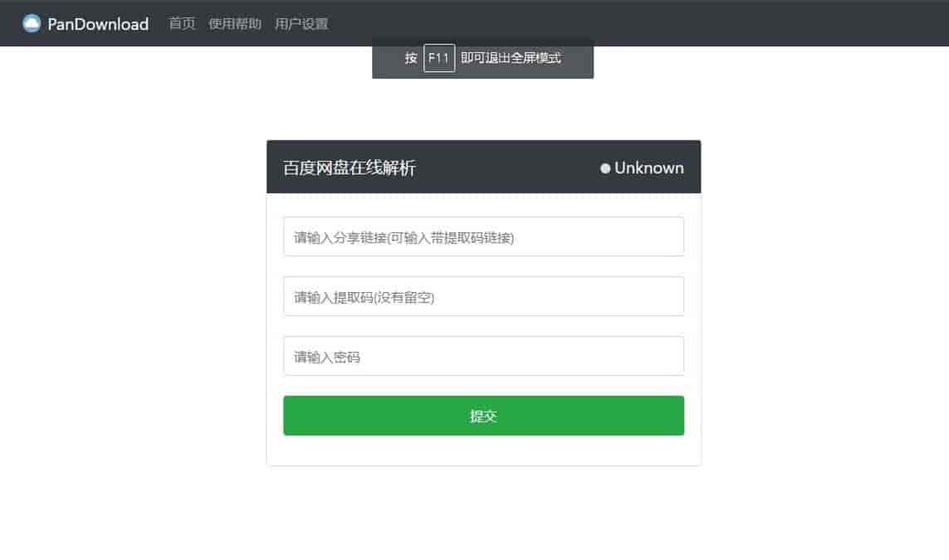Click the 即可退出全屏模式 fullscreen notice text
Viewport: 949px width, 560px height.
(511, 58)
